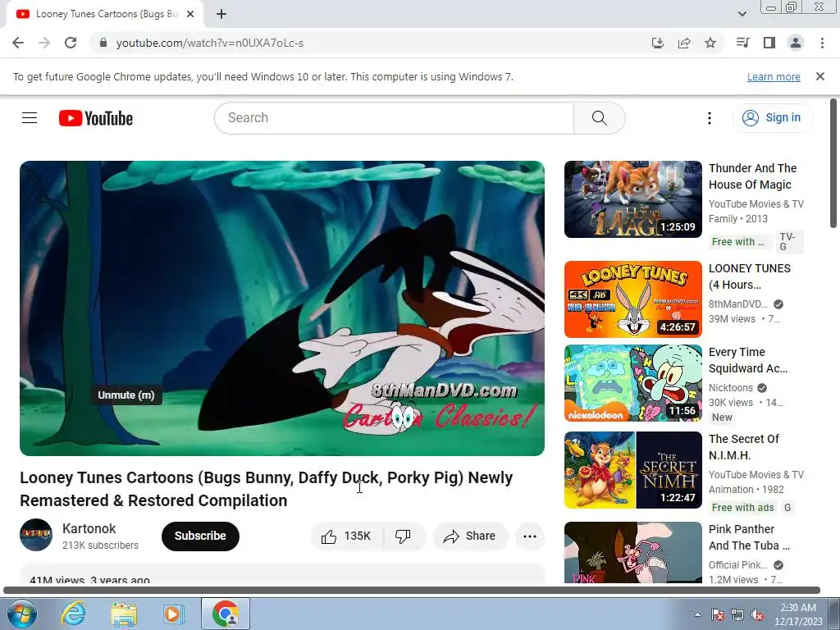Share this page from address bar
840x630 pixels.
point(684,43)
